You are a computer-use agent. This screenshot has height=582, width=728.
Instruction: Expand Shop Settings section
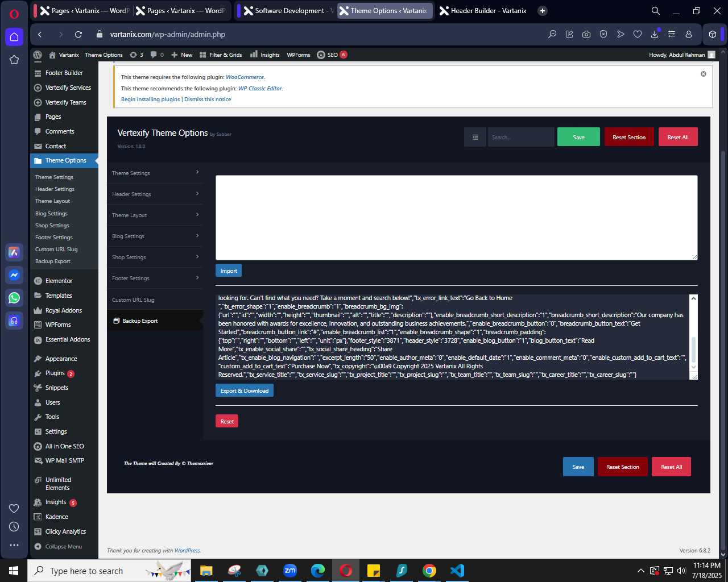(x=155, y=257)
